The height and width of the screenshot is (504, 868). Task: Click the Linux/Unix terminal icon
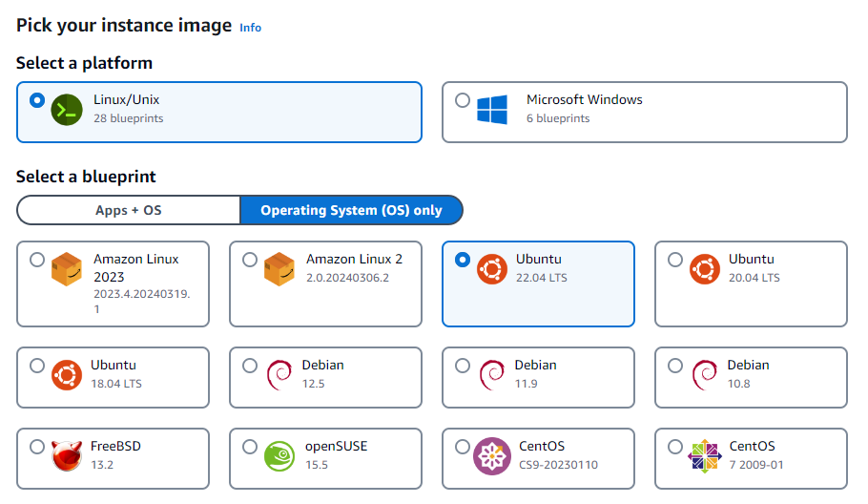click(67, 111)
